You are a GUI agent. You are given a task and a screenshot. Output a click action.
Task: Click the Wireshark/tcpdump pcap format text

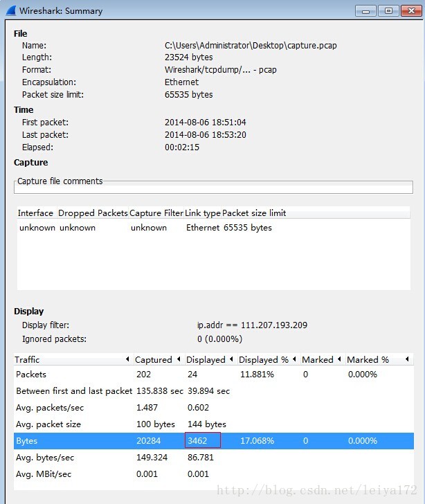[x=221, y=70]
